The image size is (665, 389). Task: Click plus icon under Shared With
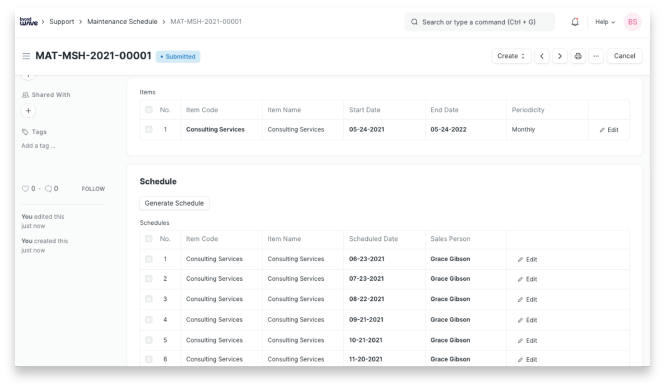point(28,111)
